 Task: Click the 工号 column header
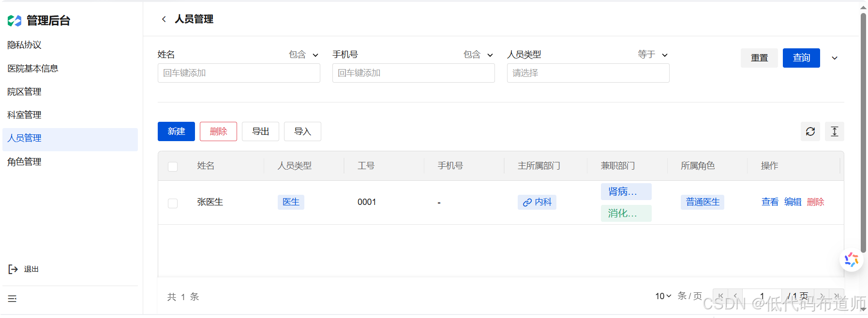(366, 166)
